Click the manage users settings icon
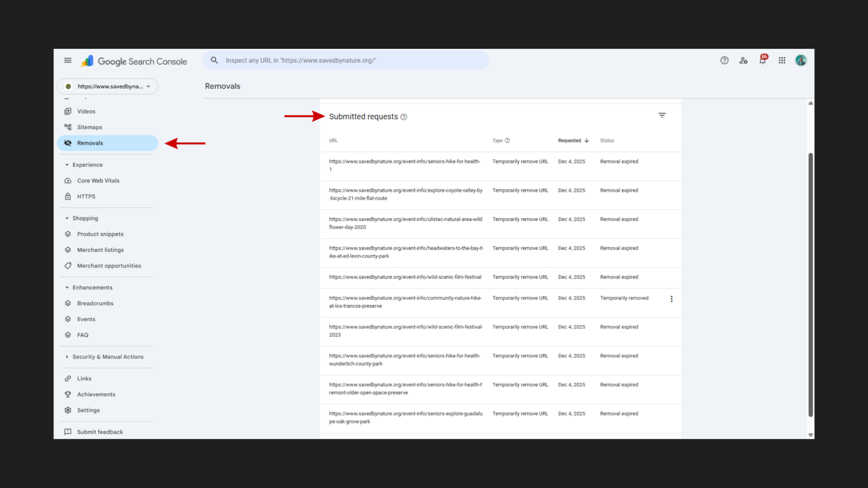Viewport: 868px width, 488px height. tap(743, 61)
